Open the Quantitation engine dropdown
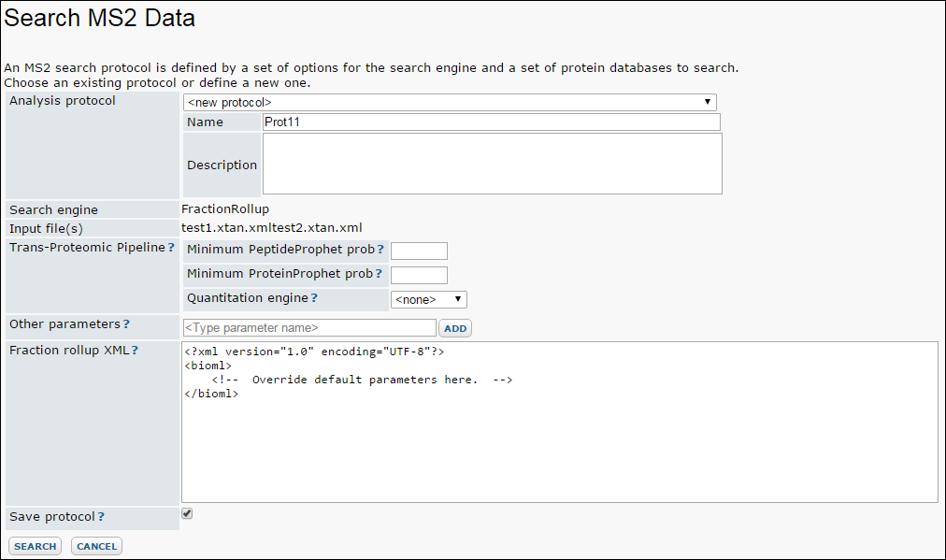This screenshot has height=560, width=946. pos(428,299)
